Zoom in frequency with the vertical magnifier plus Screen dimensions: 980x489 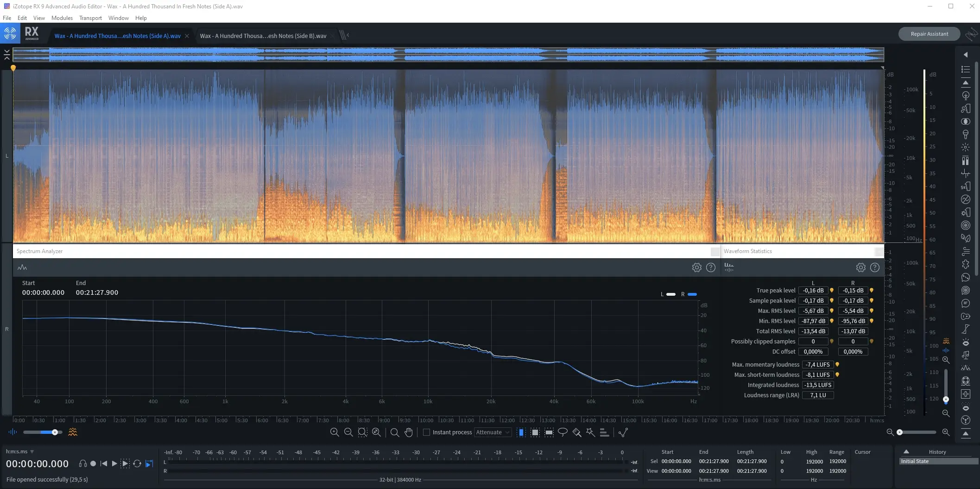point(946,360)
